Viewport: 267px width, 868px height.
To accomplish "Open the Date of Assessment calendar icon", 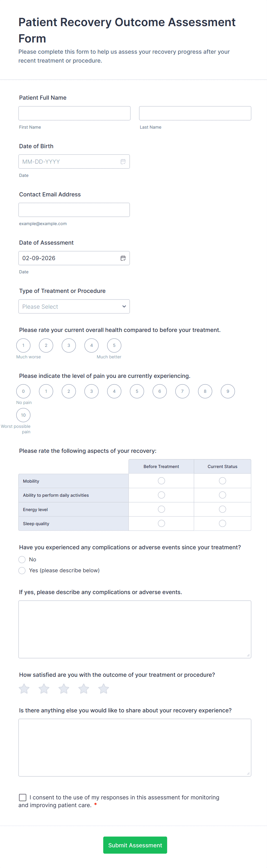I will pos(123,258).
